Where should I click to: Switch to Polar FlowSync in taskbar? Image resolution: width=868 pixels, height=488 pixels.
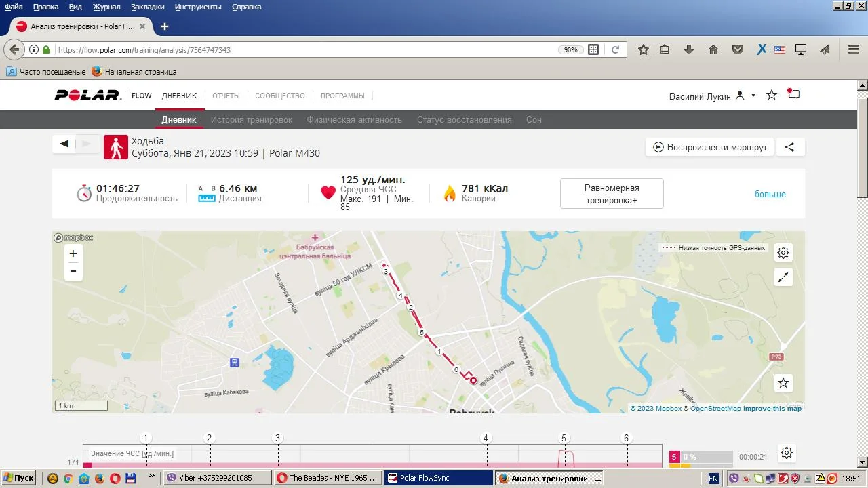pyautogui.click(x=438, y=478)
